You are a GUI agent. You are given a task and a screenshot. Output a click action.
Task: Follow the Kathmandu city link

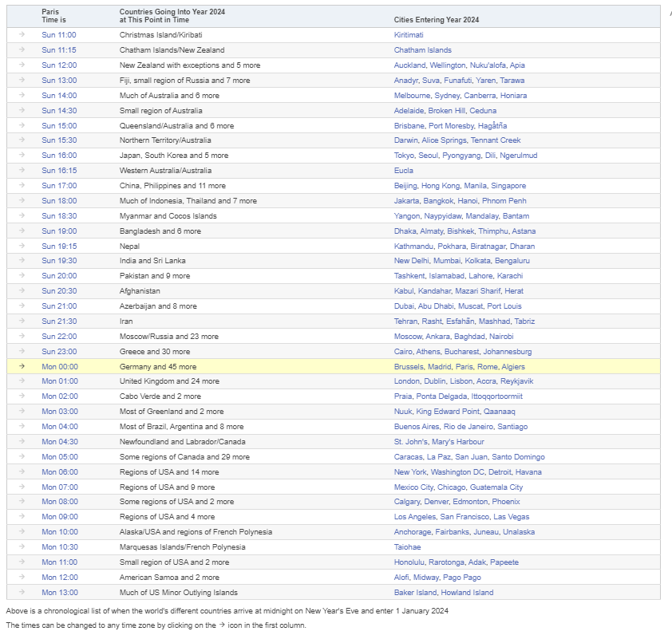413,246
